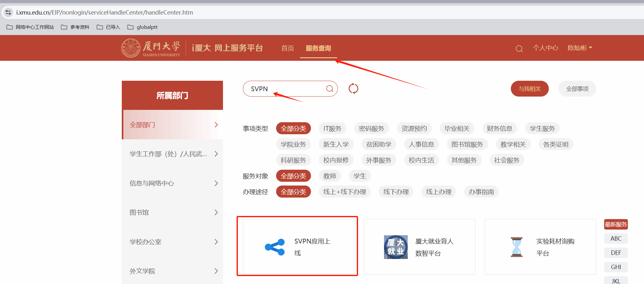The width and height of the screenshot is (644, 284).
Task: Filter by 校内生活
Action: coord(422,160)
